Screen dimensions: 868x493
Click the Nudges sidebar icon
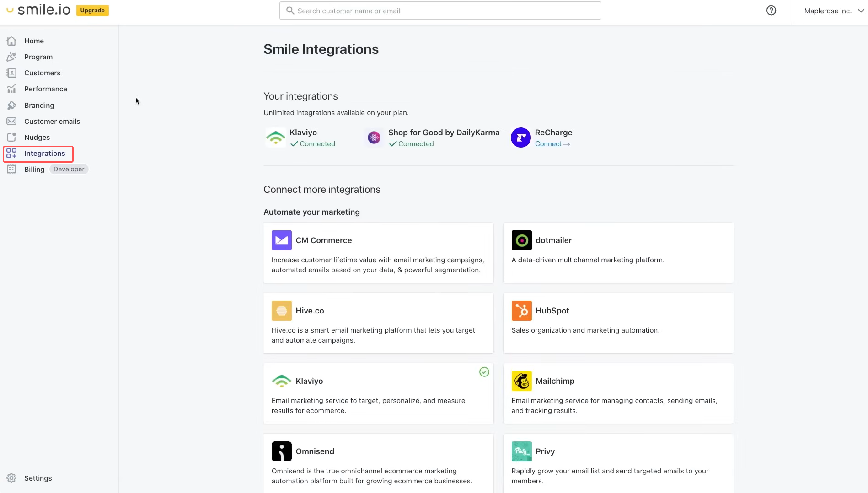pos(11,137)
